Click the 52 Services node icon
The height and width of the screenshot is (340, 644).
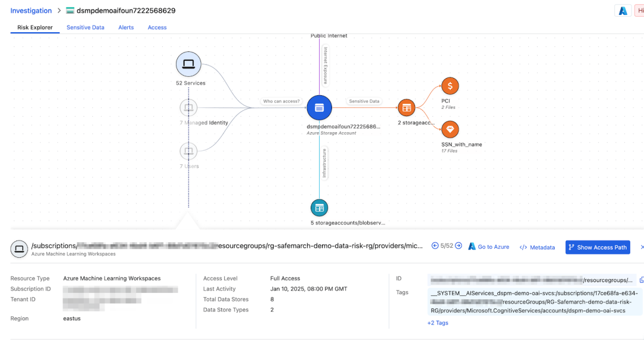188,64
